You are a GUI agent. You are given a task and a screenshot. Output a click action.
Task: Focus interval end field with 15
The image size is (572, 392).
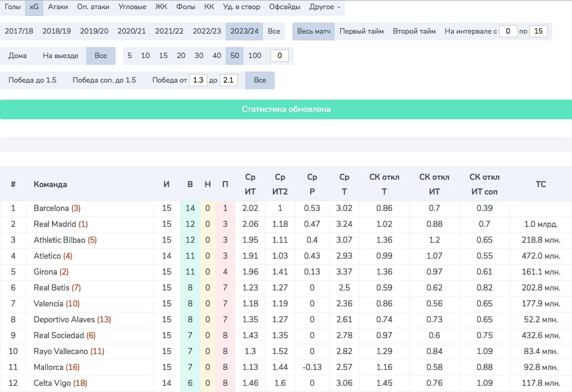point(538,31)
